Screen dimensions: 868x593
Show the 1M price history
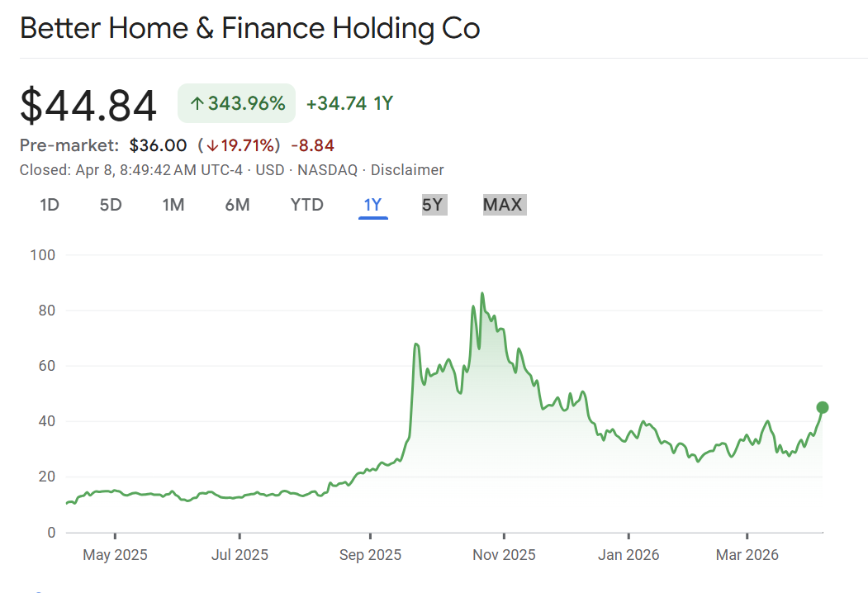pos(173,205)
